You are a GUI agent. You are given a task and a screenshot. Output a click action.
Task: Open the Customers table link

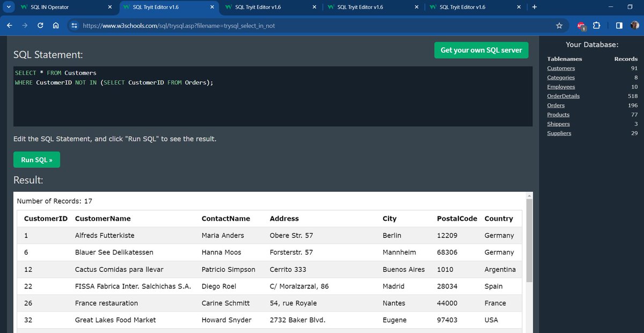(x=560, y=68)
